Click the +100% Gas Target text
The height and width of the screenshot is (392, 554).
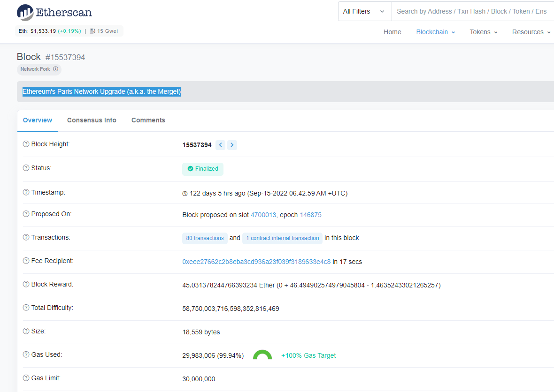click(308, 355)
